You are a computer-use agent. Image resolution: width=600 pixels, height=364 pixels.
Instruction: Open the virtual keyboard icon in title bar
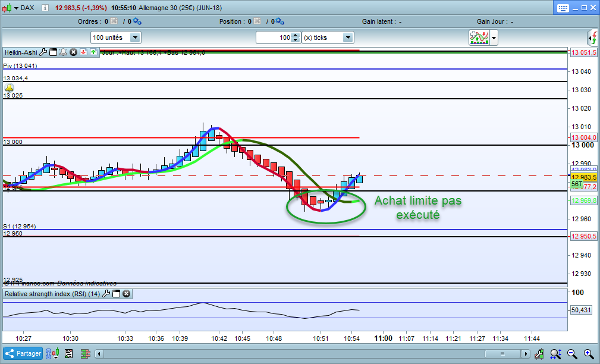[563, 8]
